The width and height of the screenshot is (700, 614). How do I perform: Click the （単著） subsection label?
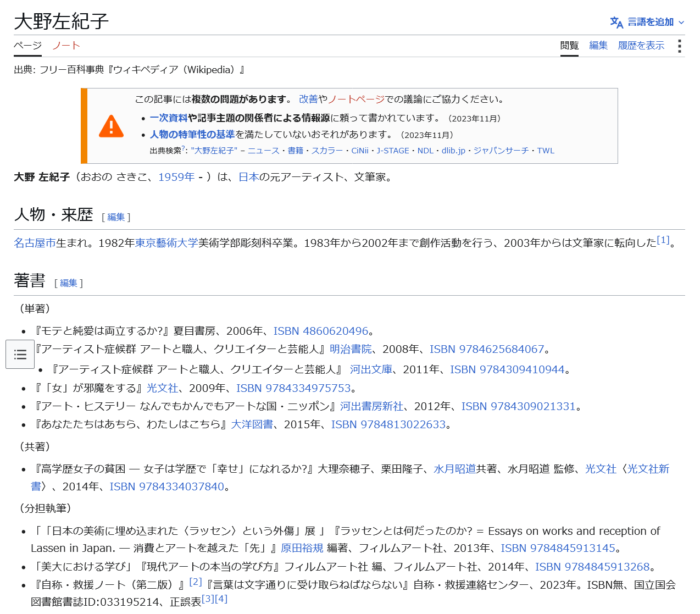point(35,308)
